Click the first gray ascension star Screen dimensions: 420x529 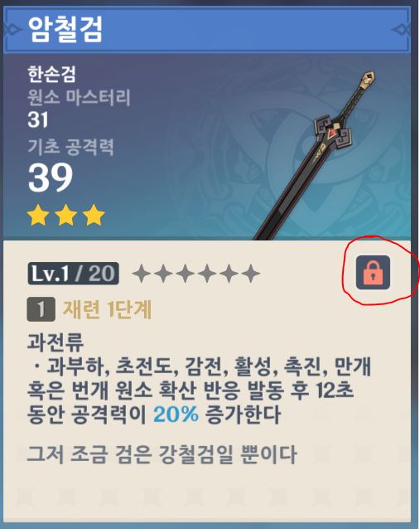[142, 274]
